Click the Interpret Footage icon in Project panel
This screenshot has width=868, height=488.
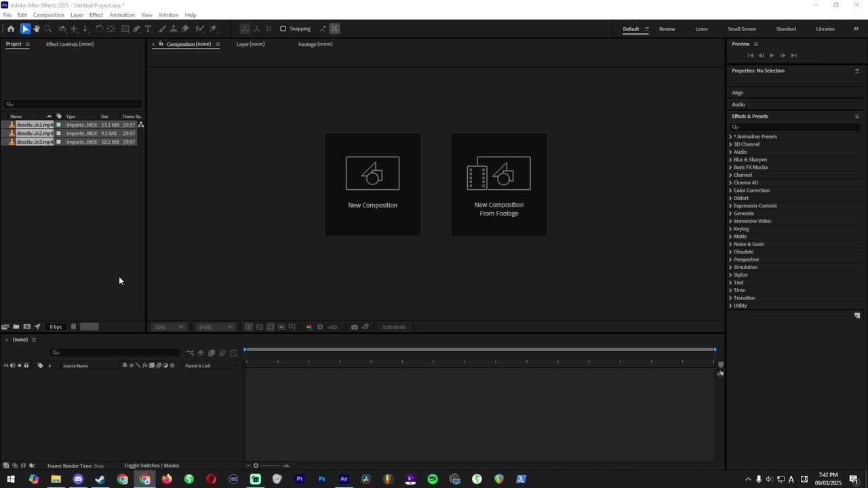pyautogui.click(x=5, y=327)
